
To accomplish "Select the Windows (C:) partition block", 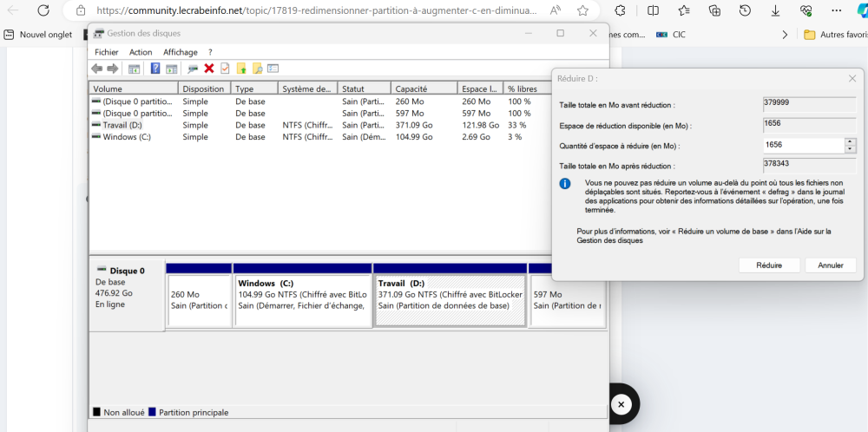I will tap(302, 300).
